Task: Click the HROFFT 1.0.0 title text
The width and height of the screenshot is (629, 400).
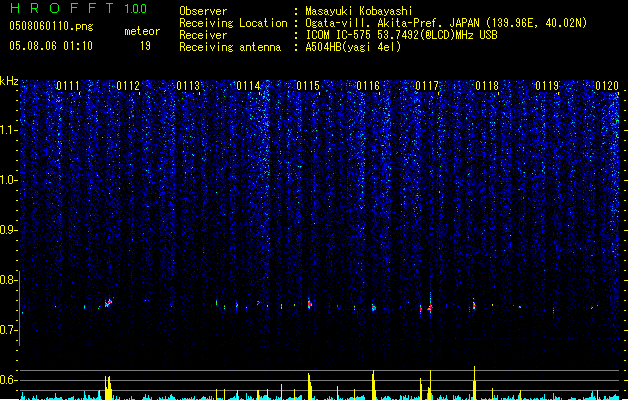Action: [79, 8]
